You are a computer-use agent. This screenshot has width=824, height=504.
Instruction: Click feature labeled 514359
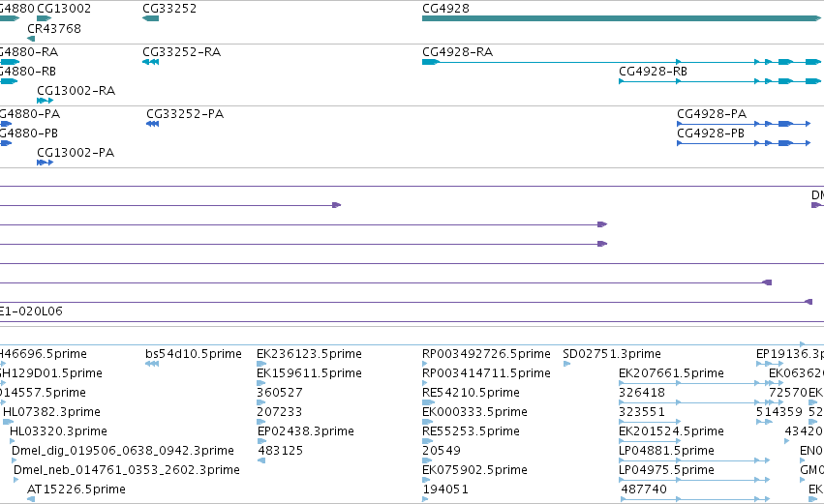778,412
